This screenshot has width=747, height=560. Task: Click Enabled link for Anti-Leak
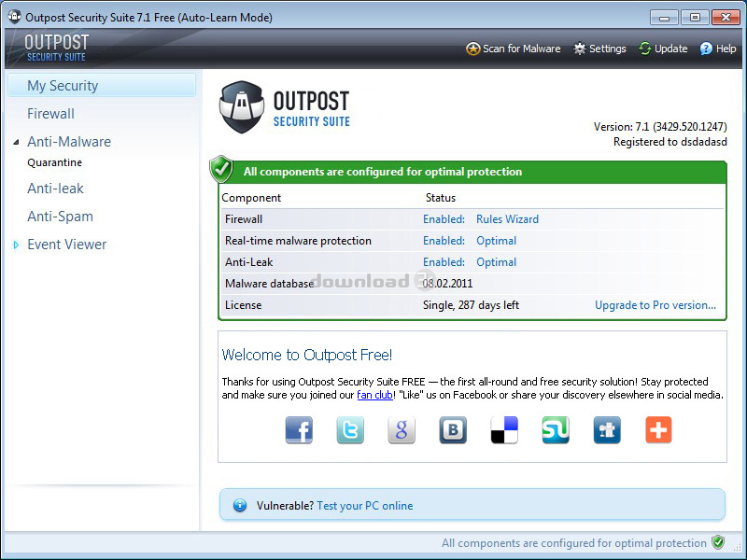[x=444, y=262]
